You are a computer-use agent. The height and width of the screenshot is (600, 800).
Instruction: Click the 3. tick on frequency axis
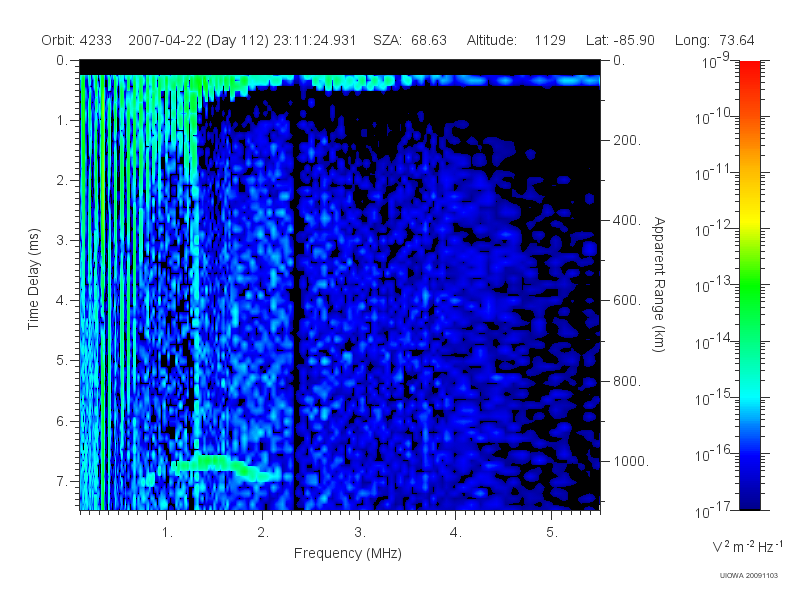tap(360, 533)
